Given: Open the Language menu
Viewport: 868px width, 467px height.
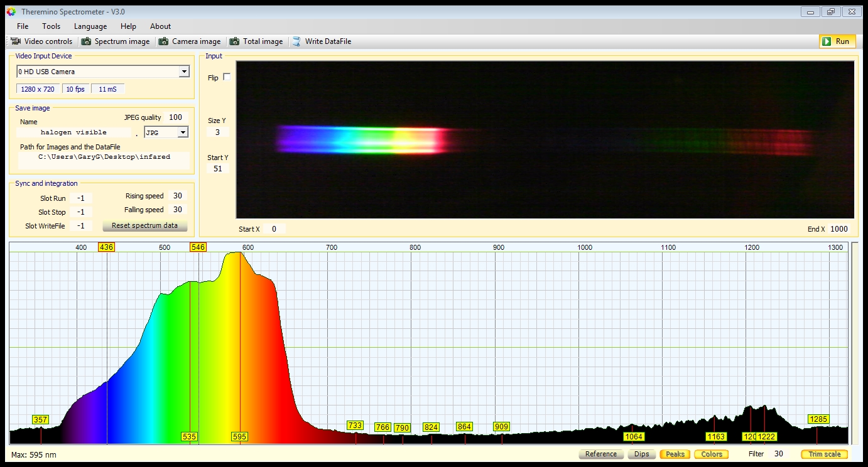Looking at the screenshot, I should tap(90, 26).
